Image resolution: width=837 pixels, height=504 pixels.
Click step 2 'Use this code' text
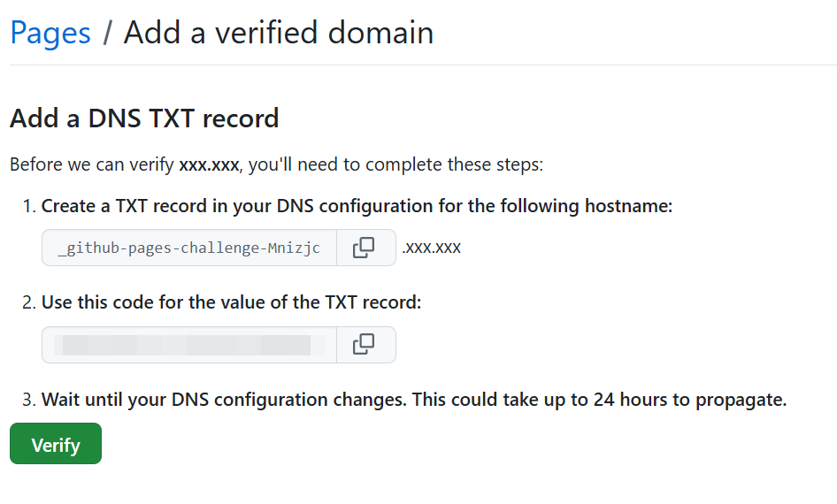[231, 302]
